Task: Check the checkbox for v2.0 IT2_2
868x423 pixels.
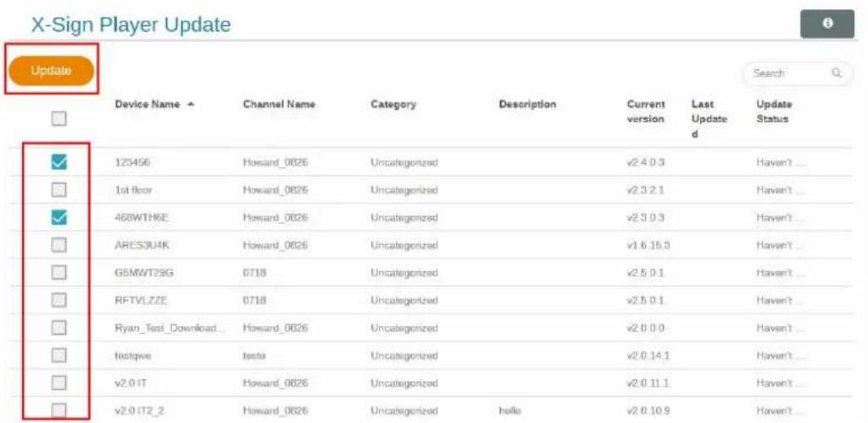Action: [x=58, y=410]
